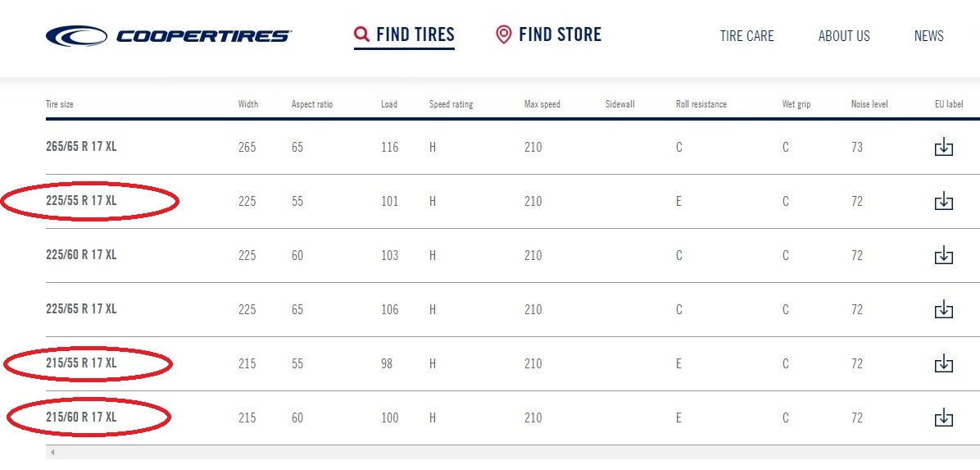Go to TIRE CARE page
This screenshot has height=470, width=980.
pyautogui.click(x=746, y=35)
